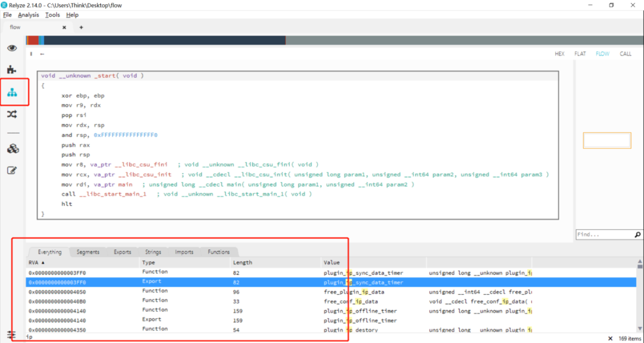Open the Analysis menu
Image resolution: width=644 pixels, height=343 pixels.
tap(28, 15)
